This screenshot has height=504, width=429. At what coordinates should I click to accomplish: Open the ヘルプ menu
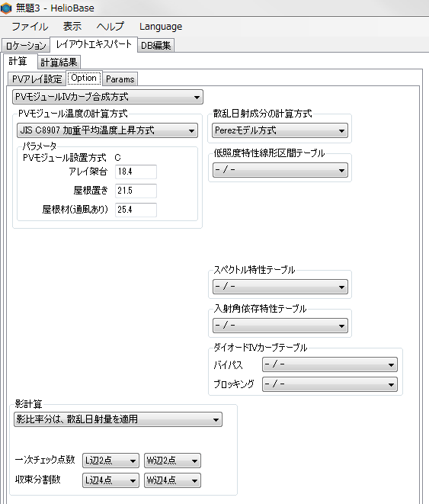click(110, 27)
